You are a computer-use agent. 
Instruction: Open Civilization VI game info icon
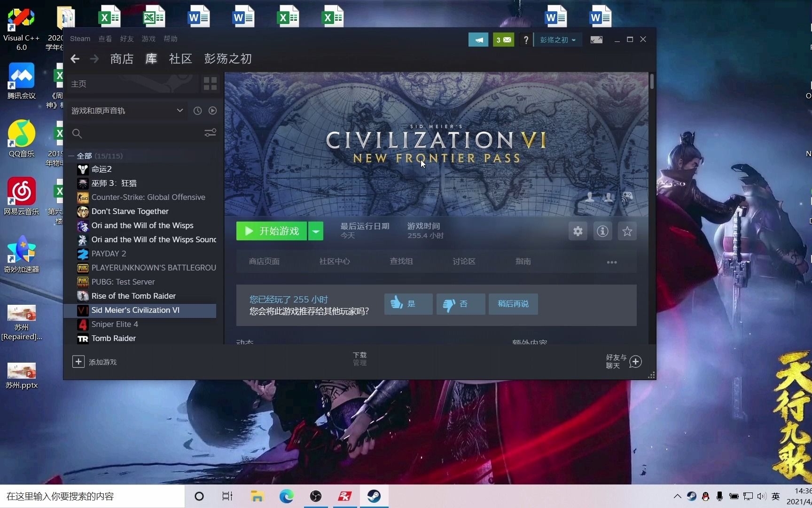(x=602, y=231)
